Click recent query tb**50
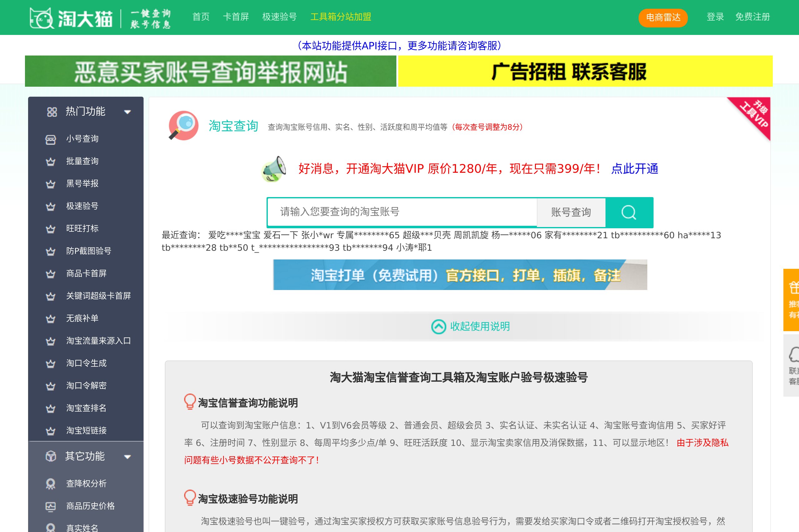The height and width of the screenshot is (532, 799). pyautogui.click(x=234, y=248)
